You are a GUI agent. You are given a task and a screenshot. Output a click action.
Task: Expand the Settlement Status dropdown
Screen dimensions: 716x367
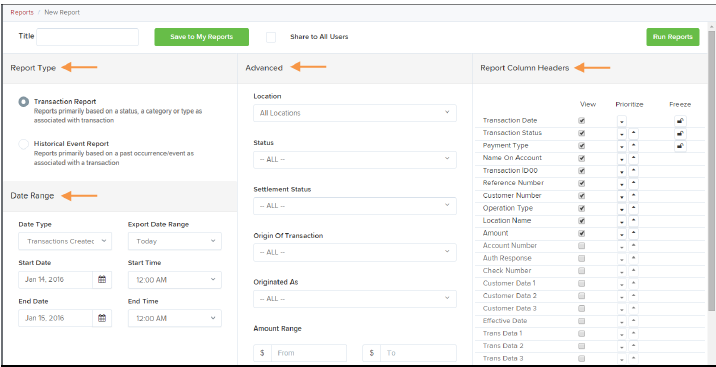(x=355, y=206)
